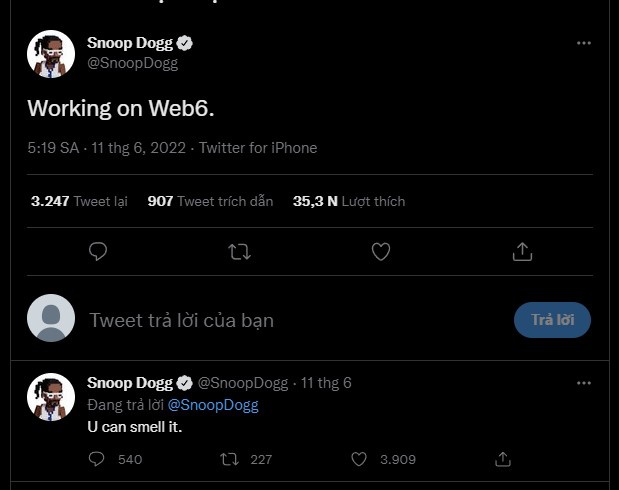The image size is (619, 490).
Task: Open the reply's '11 thg 6' timestamp
Action: (x=326, y=383)
